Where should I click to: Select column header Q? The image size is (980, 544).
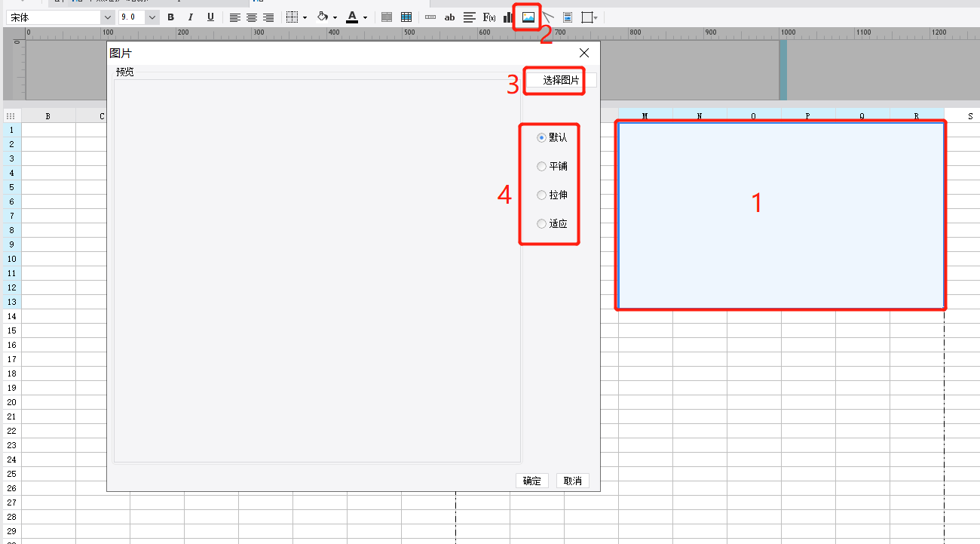[x=862, y=116]
